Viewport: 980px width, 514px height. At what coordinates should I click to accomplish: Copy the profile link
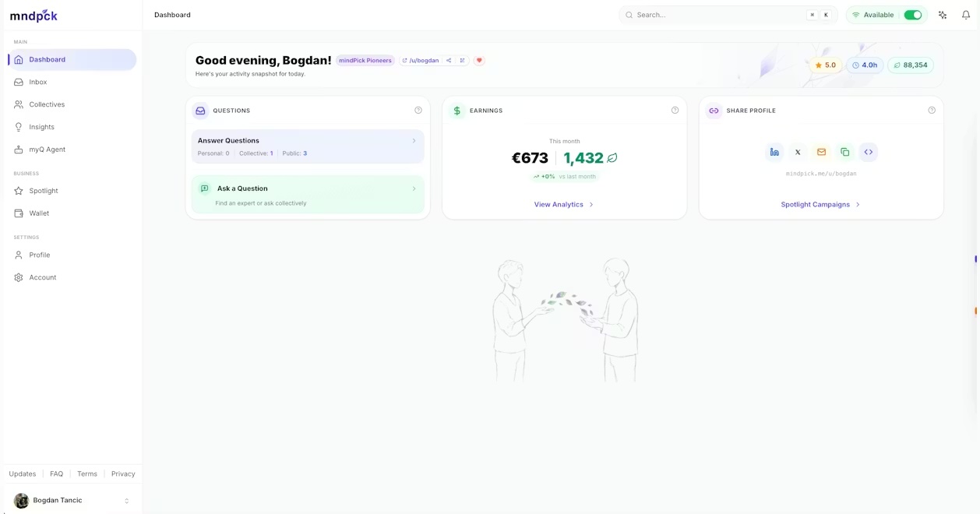pos(844,151)
